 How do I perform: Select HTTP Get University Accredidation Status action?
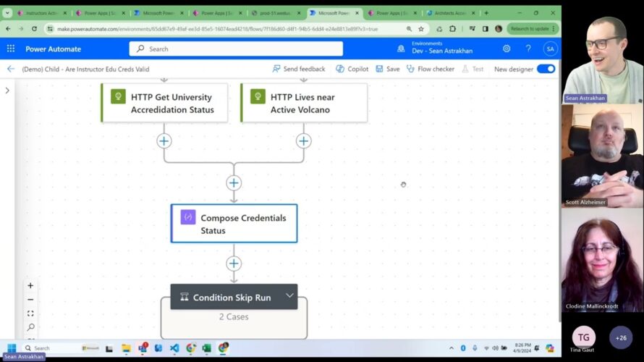coord(164,103)
